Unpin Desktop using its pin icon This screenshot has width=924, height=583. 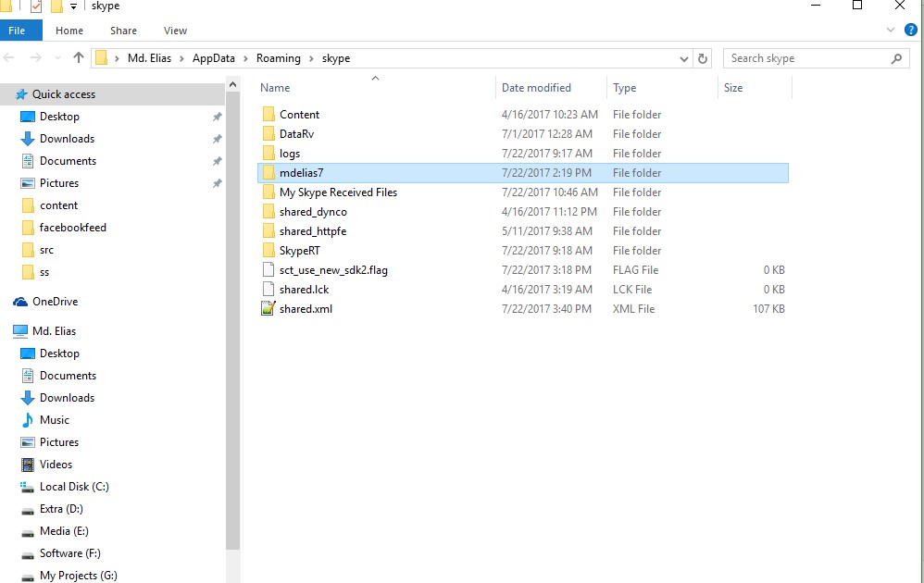(217, 117)
